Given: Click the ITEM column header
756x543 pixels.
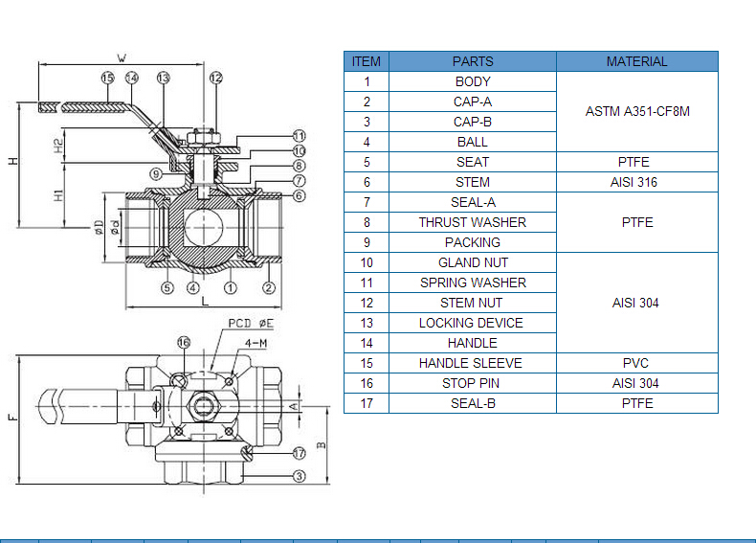Looking at the screenshot, I should (367, 61).
